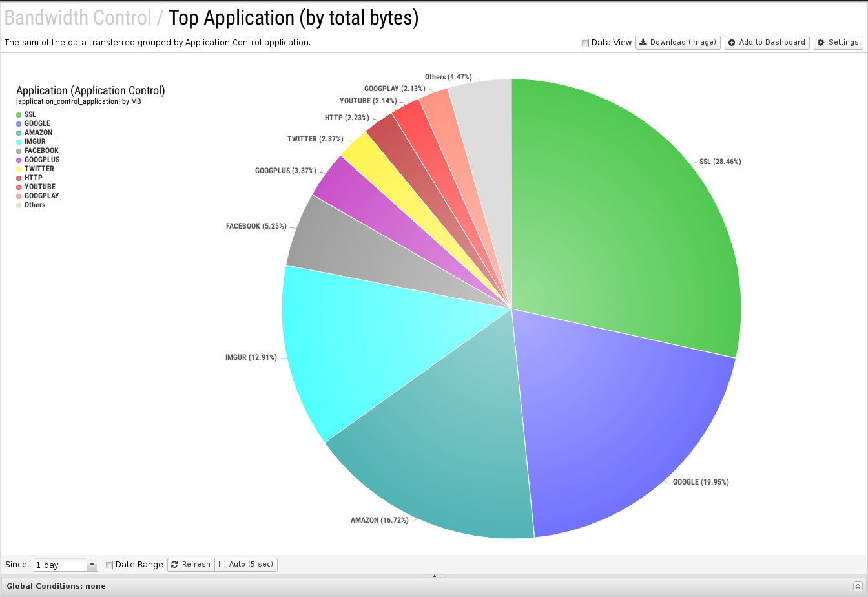Click the Add to Dashboard button

[x=767, y=42]
